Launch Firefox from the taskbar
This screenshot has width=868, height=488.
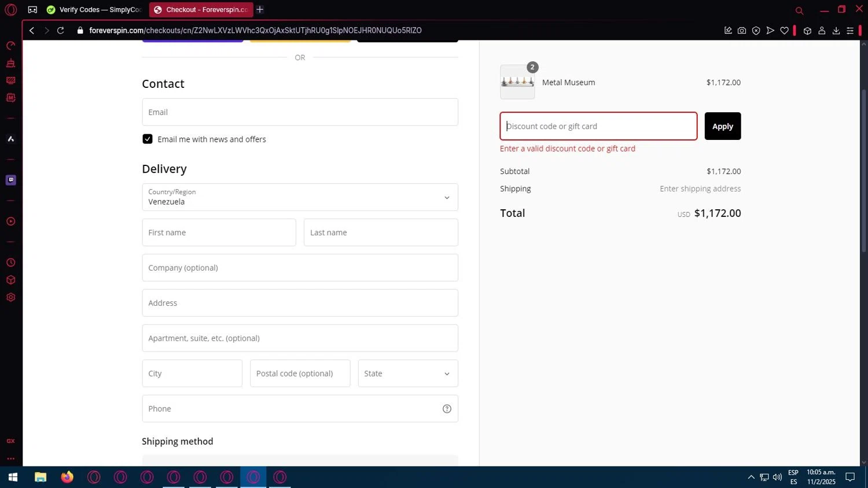click(x=67, y=477)
